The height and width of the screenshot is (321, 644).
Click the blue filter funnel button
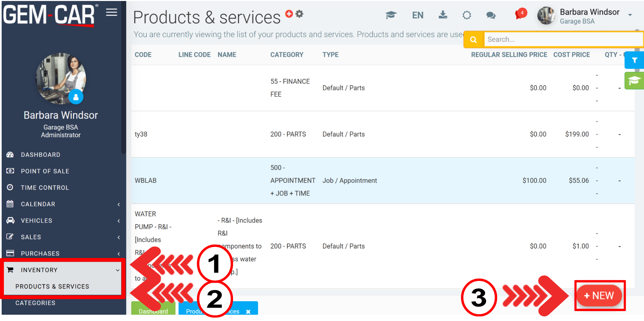tap(634, 60)
